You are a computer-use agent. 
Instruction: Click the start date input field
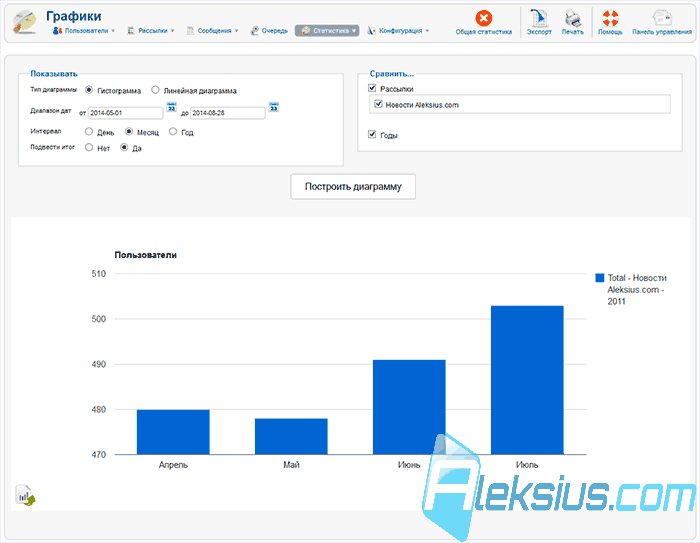point(125,113)
